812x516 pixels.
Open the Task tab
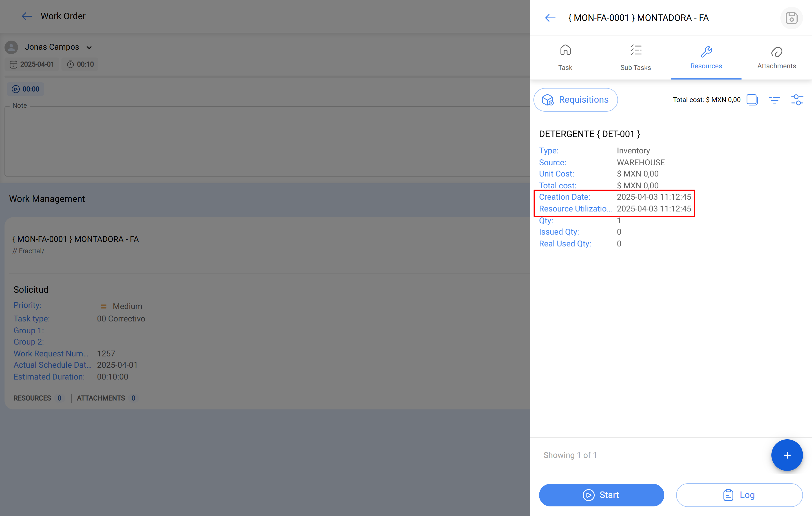(565, 58)
